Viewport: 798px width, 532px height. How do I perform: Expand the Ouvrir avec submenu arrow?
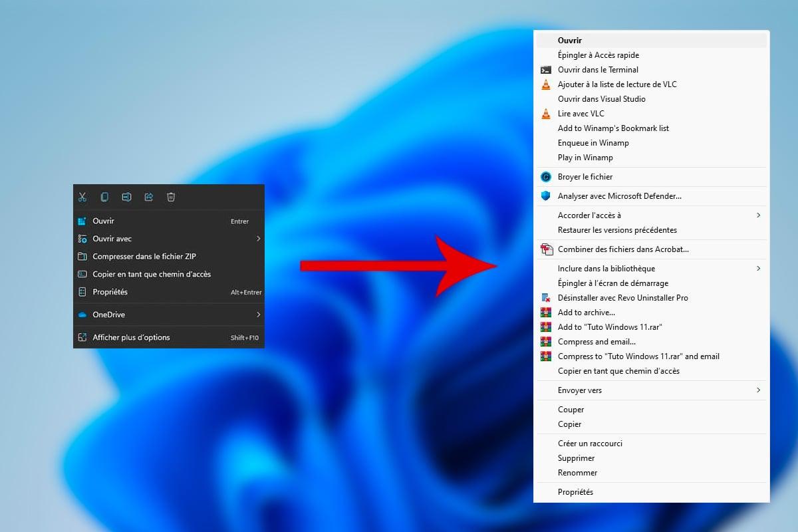257,238
